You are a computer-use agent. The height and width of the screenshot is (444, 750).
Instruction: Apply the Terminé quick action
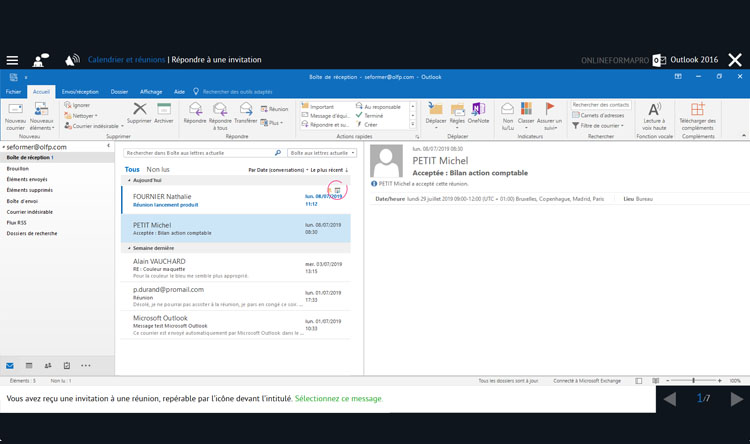point(369,115)
